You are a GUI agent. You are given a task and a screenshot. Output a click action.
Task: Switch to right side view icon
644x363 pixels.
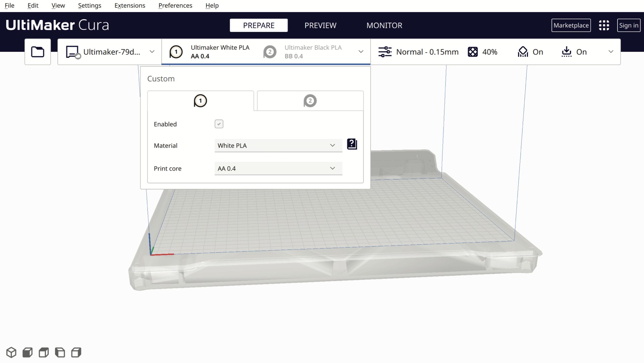point(76,352)
